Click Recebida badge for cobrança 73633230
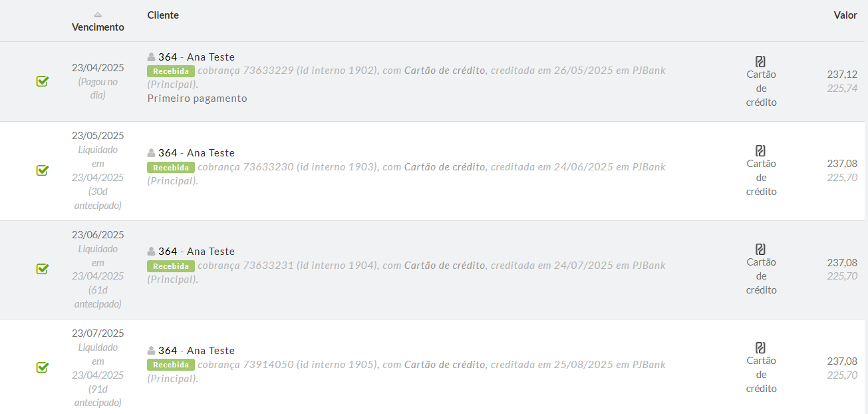 tap(171, 167)
